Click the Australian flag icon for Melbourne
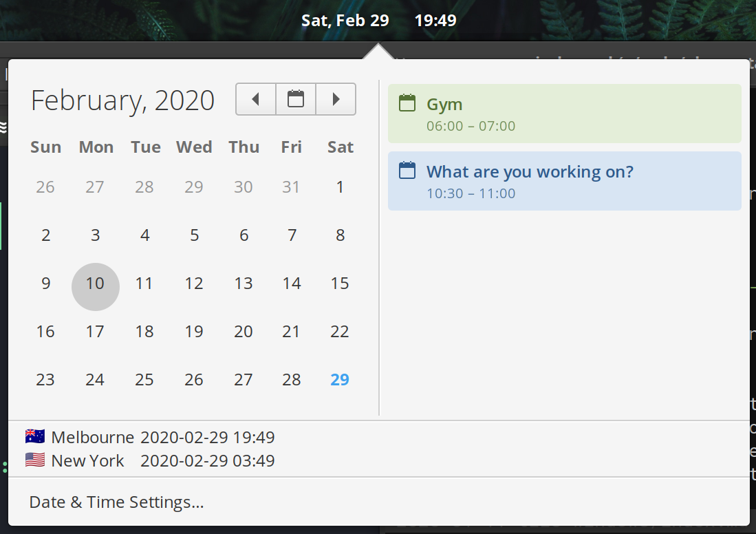The width and height of the screenshot is (756, 534). [x=35, y=436]
